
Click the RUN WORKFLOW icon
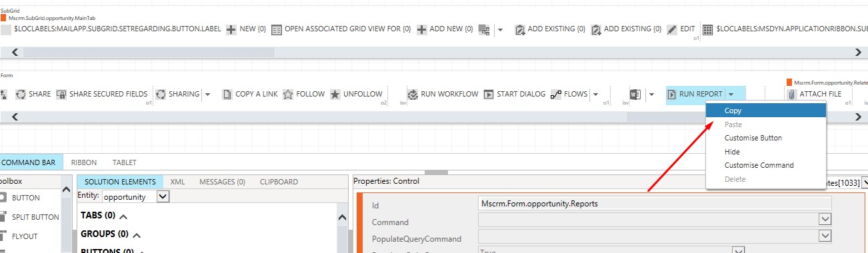click(413, 94)
